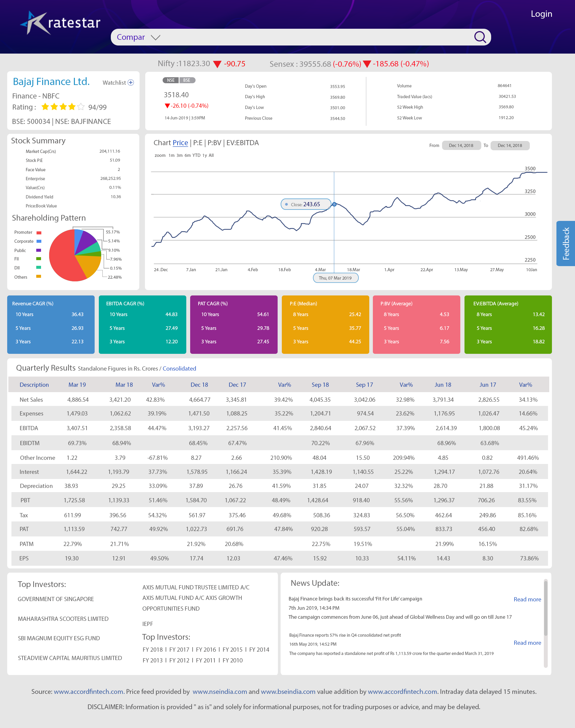The image size is (575, 728).
Task: Open the From date picker
Action: tap(461, 145)
